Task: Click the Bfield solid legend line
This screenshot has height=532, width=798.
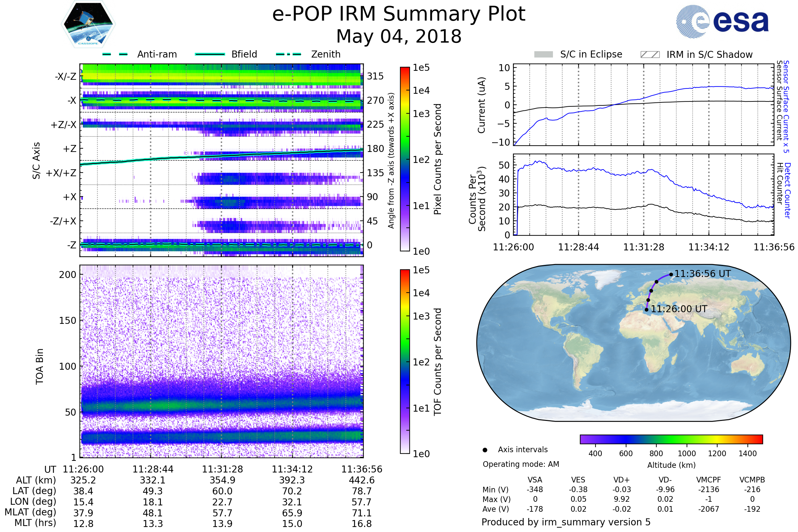Action: [x=210, y=54]
